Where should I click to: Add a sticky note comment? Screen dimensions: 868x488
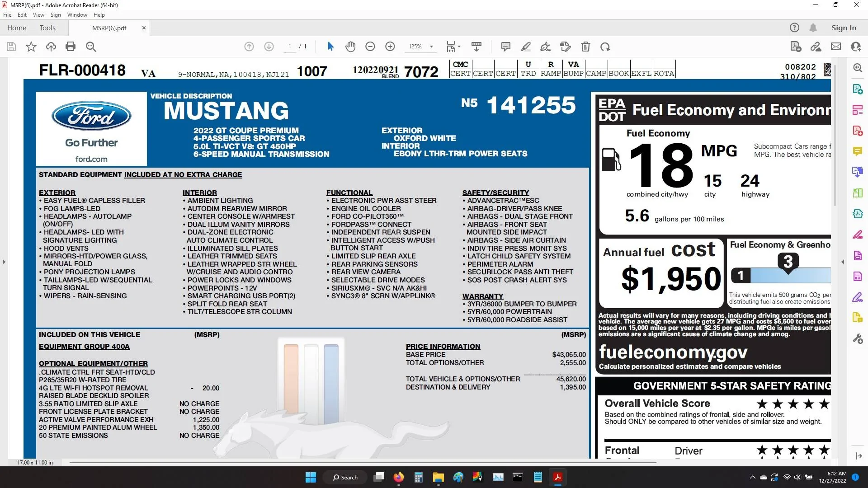click(506, 47)
